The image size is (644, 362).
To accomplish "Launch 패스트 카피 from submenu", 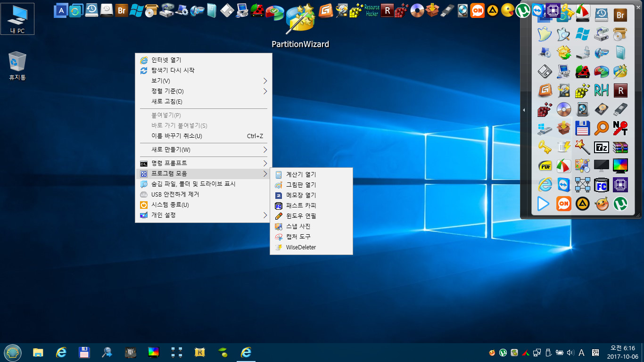I will coord(311,206).
